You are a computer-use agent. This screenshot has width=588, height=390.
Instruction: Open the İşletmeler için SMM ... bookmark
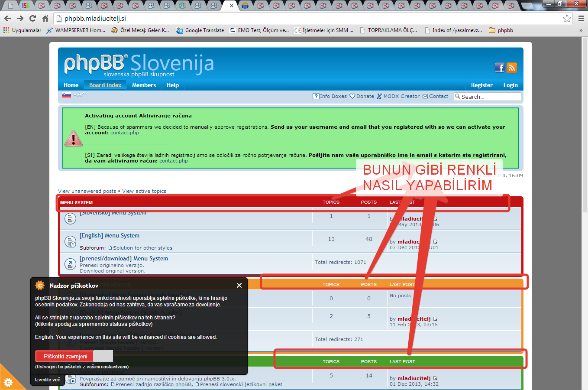point(324,30)
